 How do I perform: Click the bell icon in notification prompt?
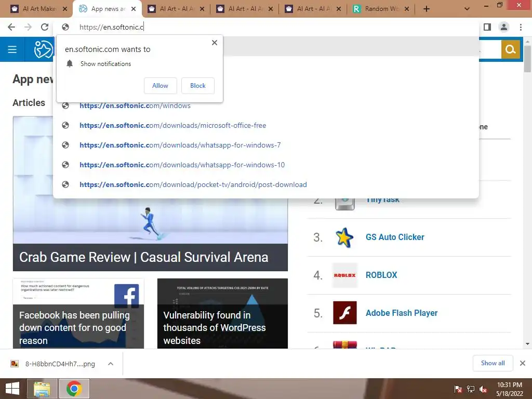coord(70,64)
